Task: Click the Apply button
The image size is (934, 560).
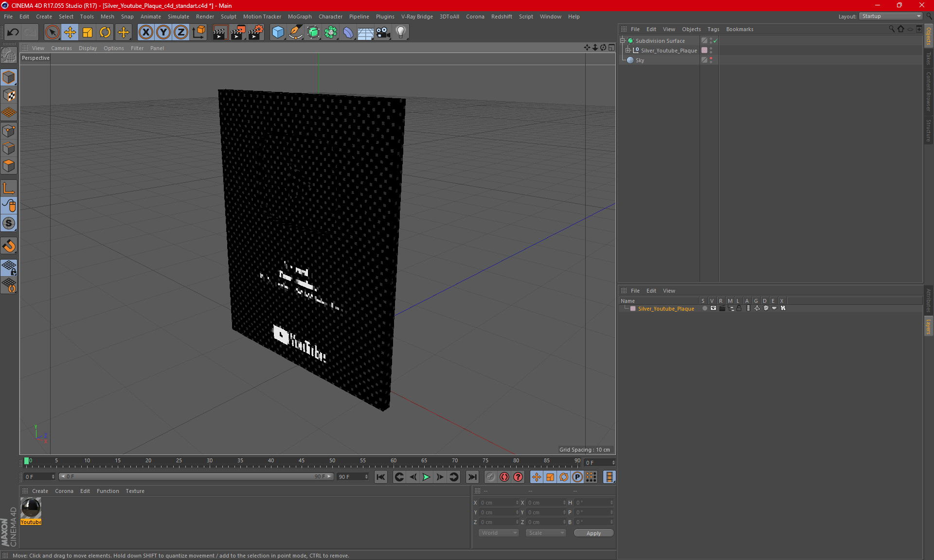Action: click(x=593, y=533)
